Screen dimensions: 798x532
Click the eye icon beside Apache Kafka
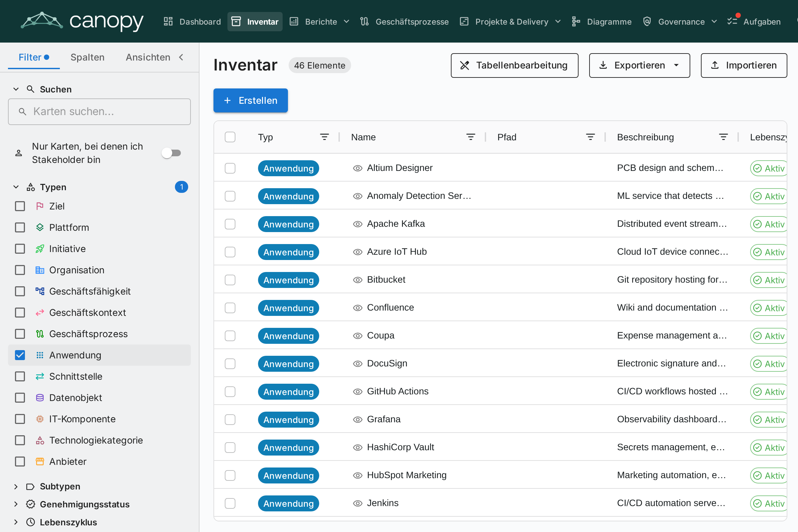(x=358, y=224)
